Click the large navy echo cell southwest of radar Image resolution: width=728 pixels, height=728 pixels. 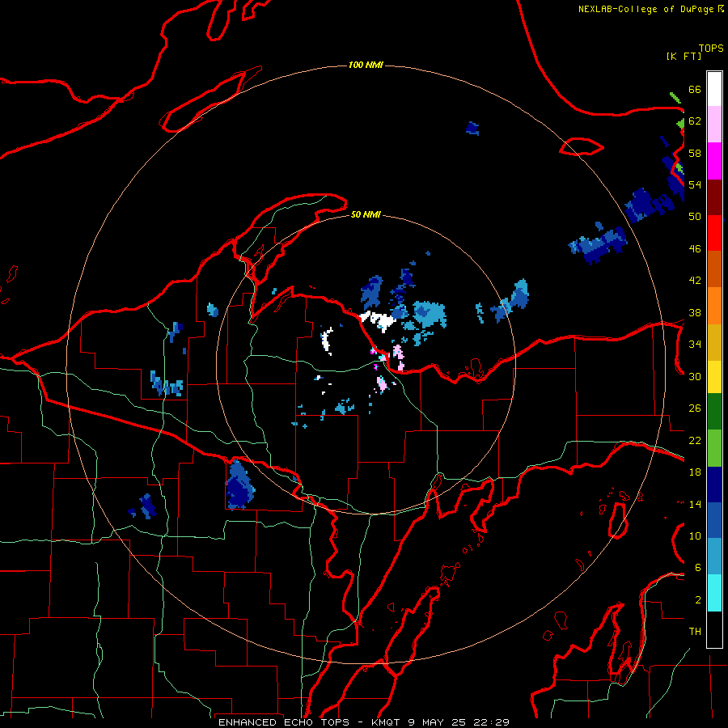click(x=239, y=485)
